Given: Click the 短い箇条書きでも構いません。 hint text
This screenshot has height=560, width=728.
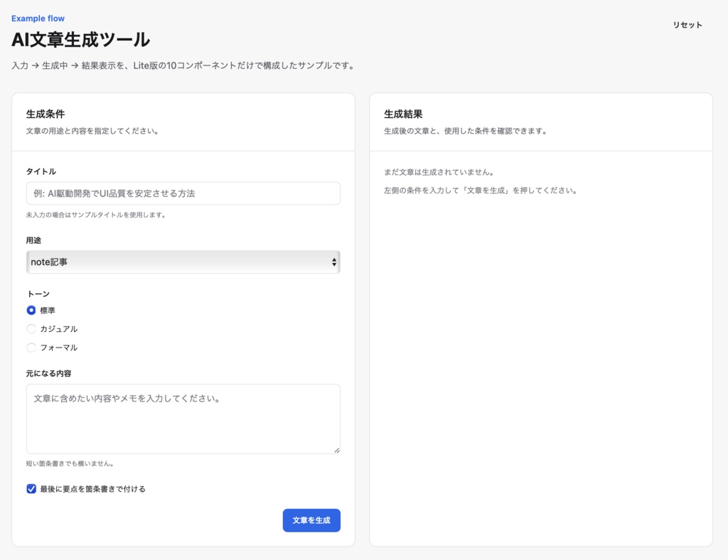Looking at the screenshot, I should (x=70, y=463).
